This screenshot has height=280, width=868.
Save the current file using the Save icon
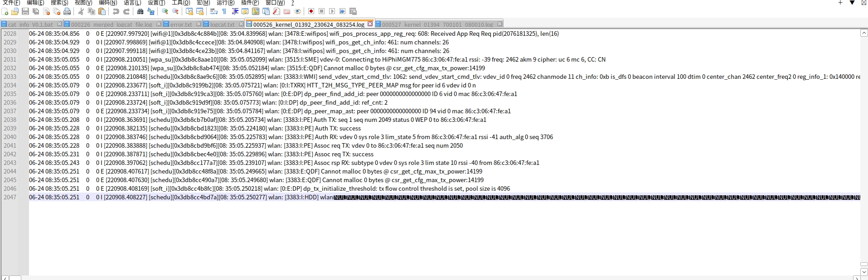point(25,11)
